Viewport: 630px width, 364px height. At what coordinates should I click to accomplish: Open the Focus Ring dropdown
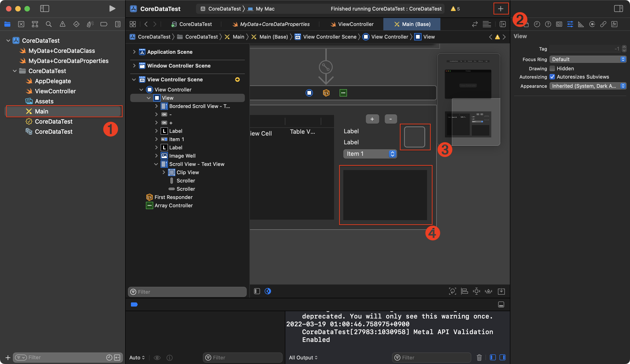pos(587,60)
